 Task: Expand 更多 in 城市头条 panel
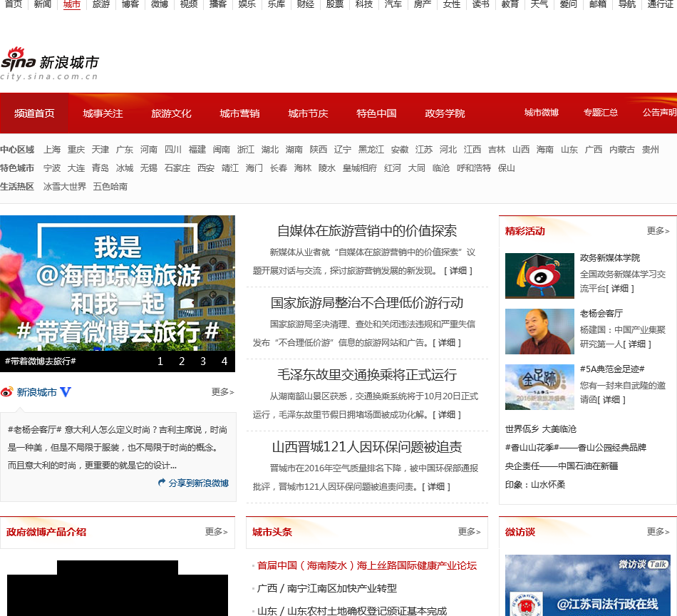click(x=470, y=531)
